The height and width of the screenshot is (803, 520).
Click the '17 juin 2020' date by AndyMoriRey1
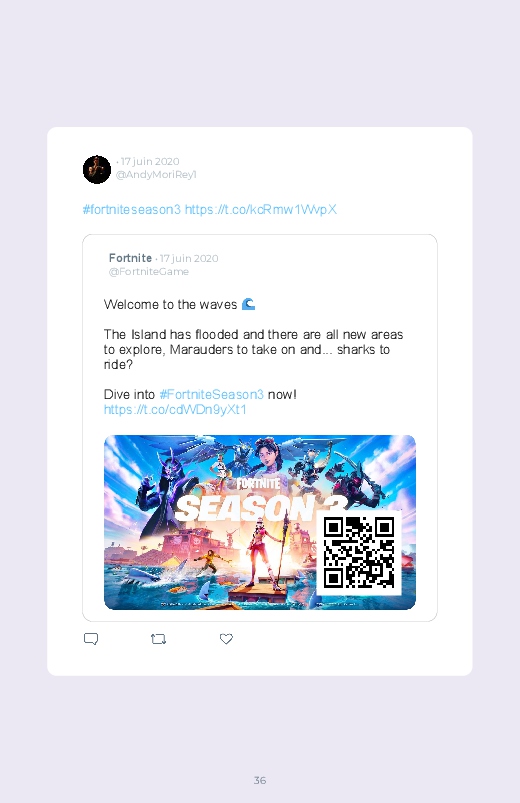(x=150, y=161)
